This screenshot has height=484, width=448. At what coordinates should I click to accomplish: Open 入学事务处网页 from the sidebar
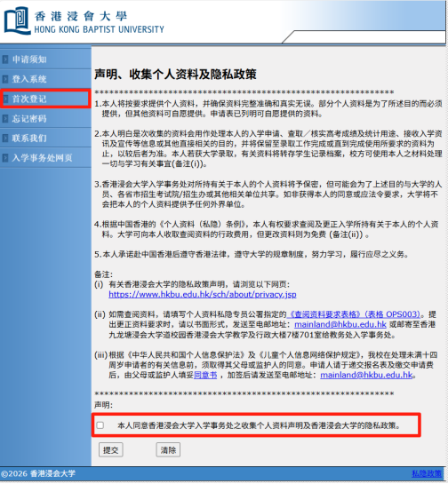tap(43, 158)
